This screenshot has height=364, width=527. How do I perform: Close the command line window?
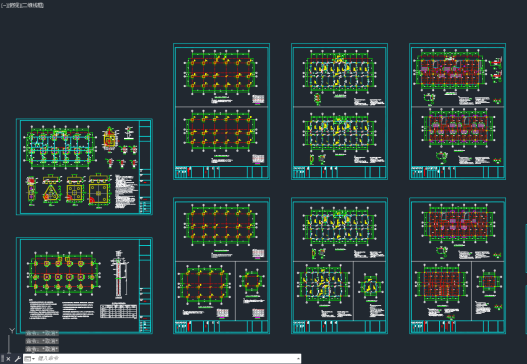8,359
